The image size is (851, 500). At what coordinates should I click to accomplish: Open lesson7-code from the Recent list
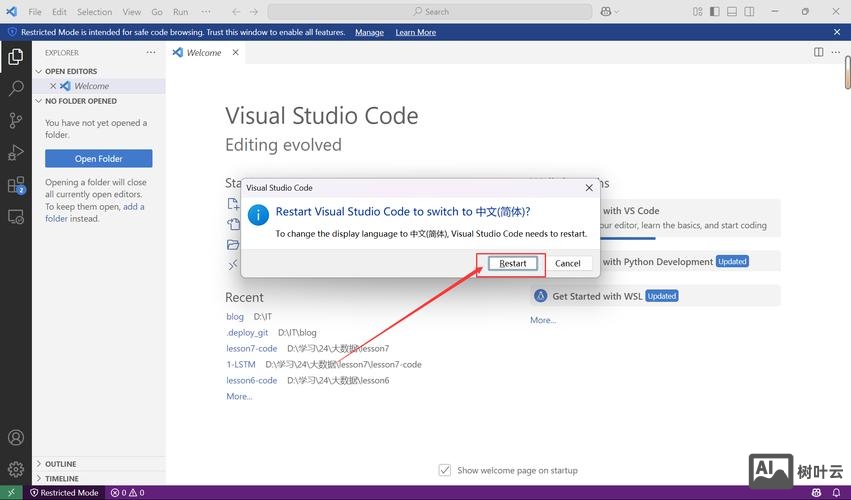[251, 348]
